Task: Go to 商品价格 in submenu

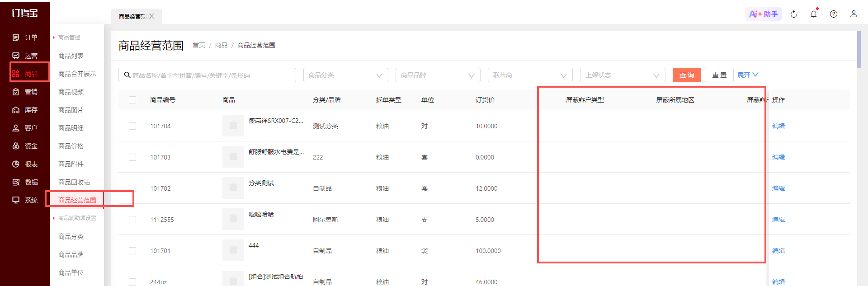Action: tap(71, 146)
